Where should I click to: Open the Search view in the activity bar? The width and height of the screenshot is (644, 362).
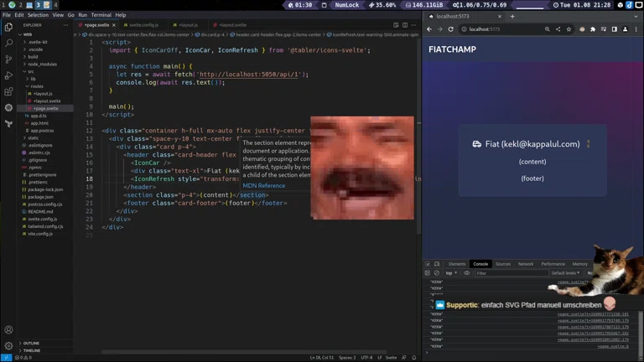coord(8,43)
